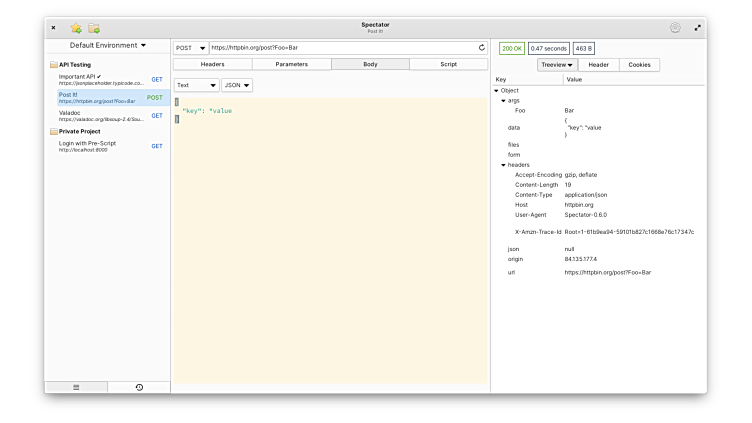Image resolution: width=752 pixels, height=423 pixels.
Task: Open the Default Environment dropdown
Action: [x=107, y=45]
